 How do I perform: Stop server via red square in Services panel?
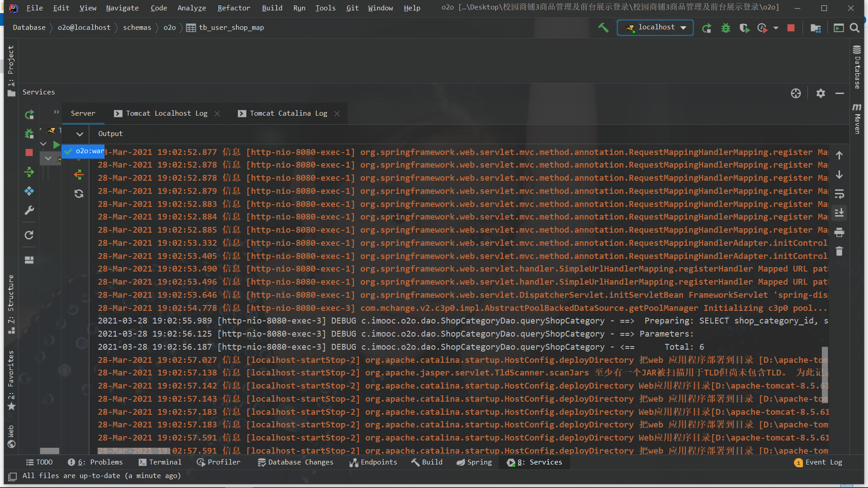pyautogui.click(x=29, y=153)
